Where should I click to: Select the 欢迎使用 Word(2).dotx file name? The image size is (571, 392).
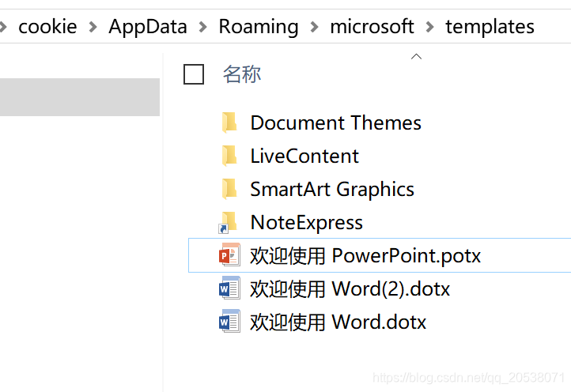point(350,289)
